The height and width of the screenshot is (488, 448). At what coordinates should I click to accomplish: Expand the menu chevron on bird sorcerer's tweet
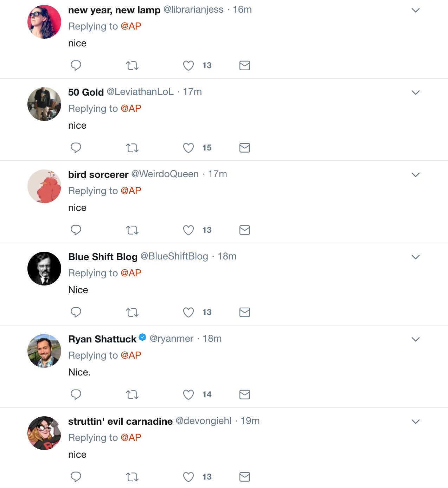pos(416,175)
